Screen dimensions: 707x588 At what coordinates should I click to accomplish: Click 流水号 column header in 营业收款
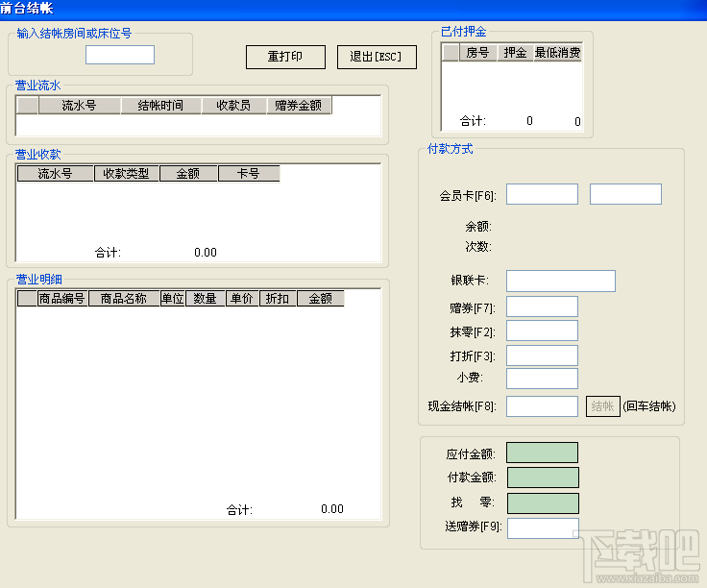[x=55, y=174]
